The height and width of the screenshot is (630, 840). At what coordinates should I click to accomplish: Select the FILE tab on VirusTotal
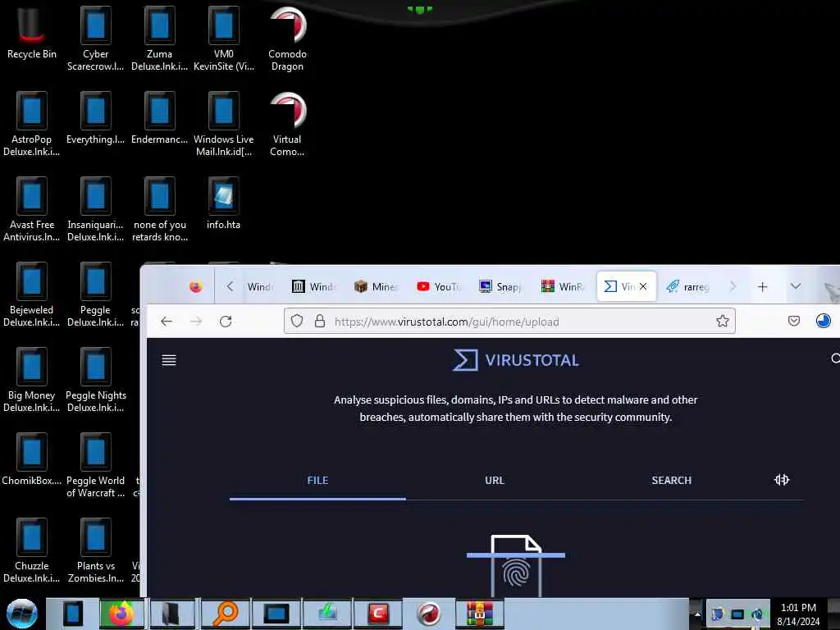coord(317,481)
